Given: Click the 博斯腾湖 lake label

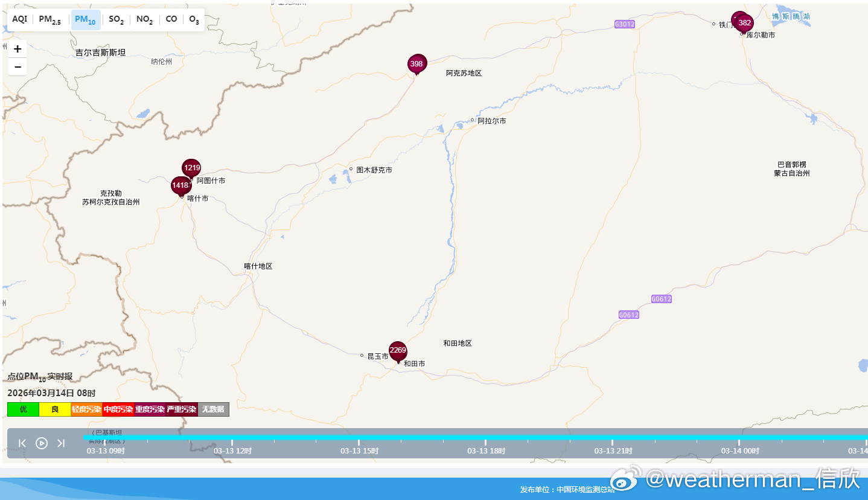Looking at the screenshot, I should pos(791,16).
